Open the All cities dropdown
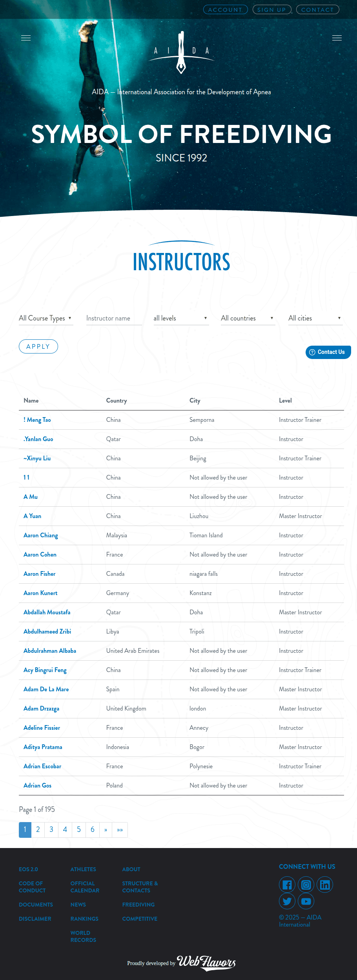The image size is (357, 980). coord(315,318)
